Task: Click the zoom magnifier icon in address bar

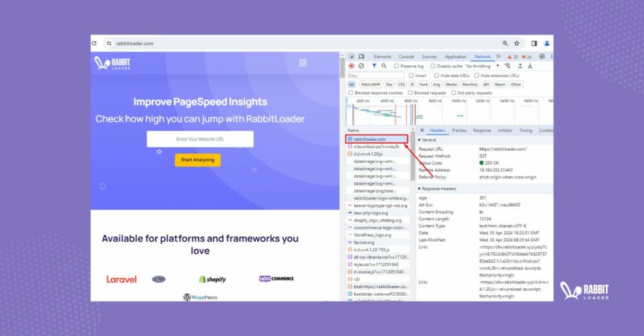Action: click(505, 43)
